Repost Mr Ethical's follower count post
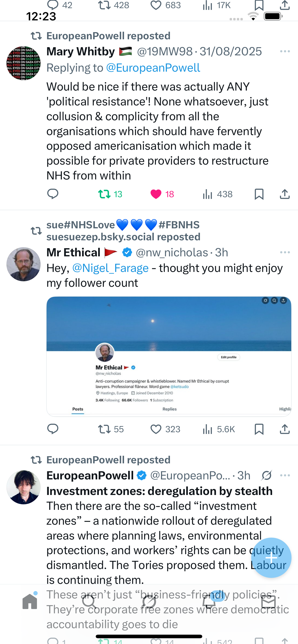 pyautogui.click(x=104, y=429)
